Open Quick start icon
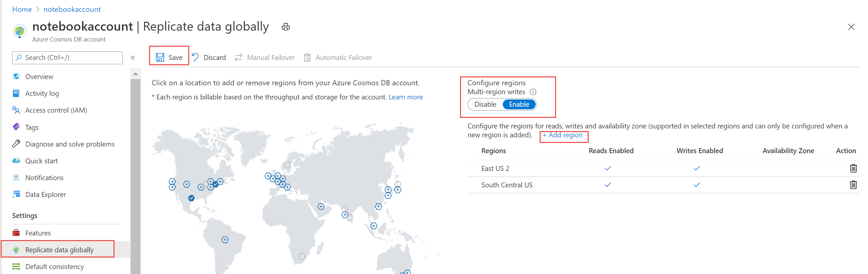This screenshot has width=868, height=274. 16,161
